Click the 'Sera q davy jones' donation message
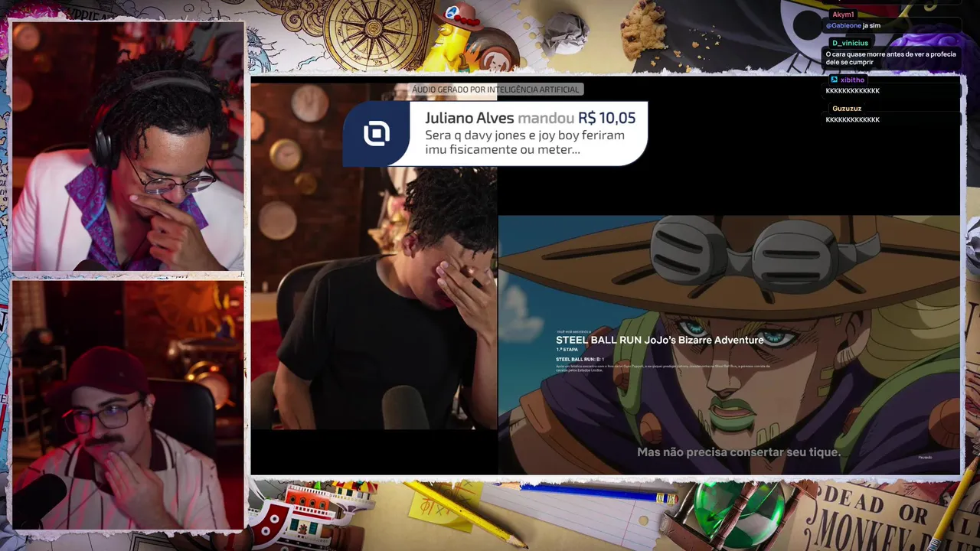The image size is (980, 551). (x=524, y=142)
